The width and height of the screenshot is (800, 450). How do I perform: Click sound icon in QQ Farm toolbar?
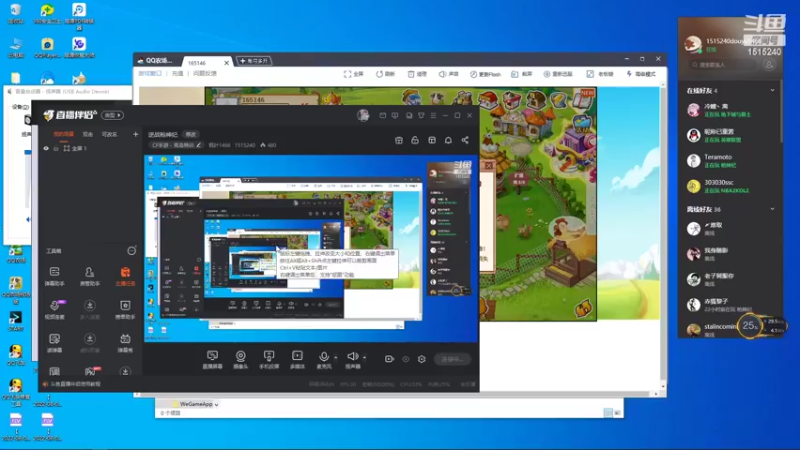(442, 74)
